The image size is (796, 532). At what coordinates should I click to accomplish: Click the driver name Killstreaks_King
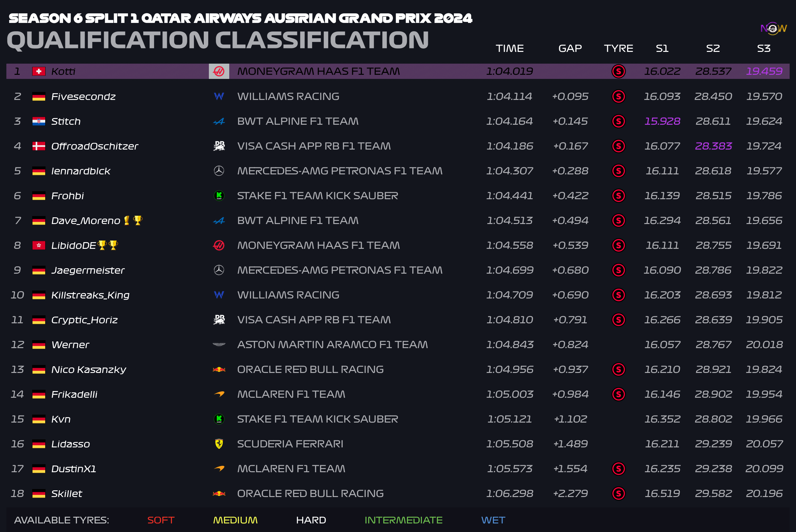[90, 295]
